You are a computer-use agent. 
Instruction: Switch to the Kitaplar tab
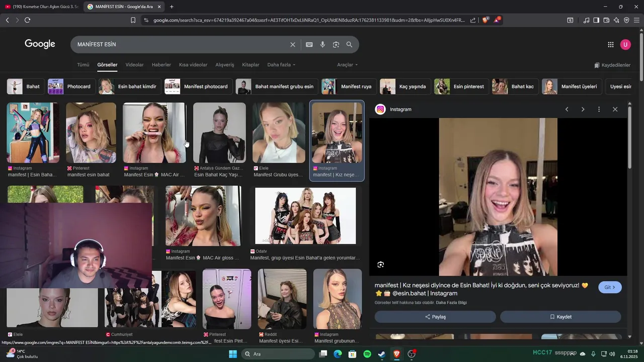tap(251, 65)
